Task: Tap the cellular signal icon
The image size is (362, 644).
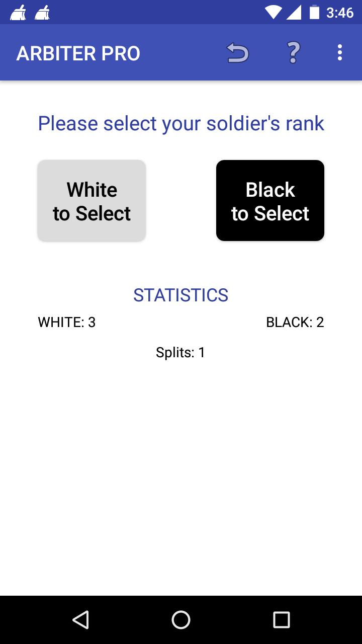Action: click(x=294, y=12)
